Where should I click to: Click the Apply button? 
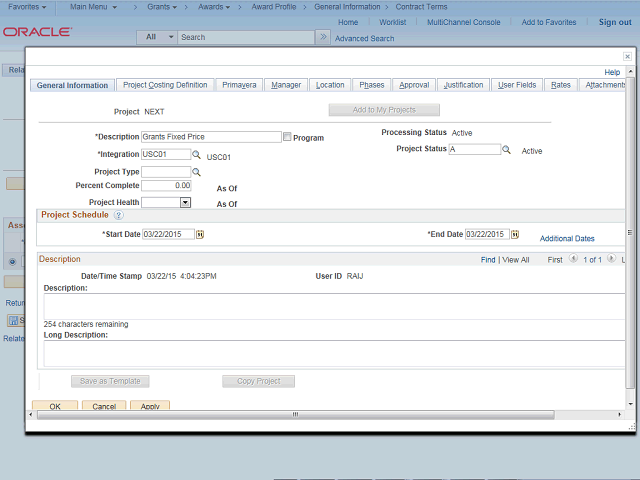coord(150,406)
